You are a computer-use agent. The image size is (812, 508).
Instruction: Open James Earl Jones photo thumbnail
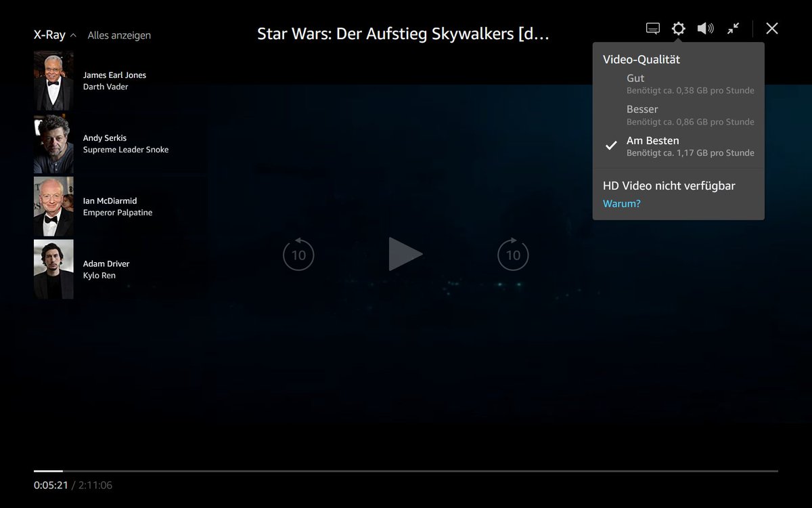pos(53,81)
